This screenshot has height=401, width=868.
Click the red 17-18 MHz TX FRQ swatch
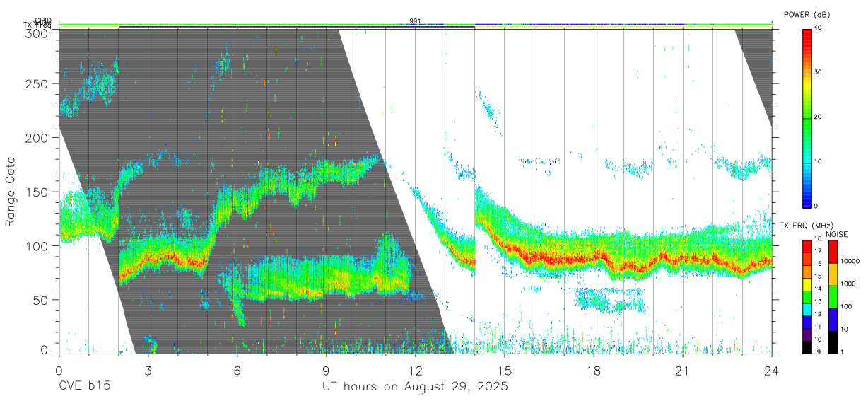807,247
